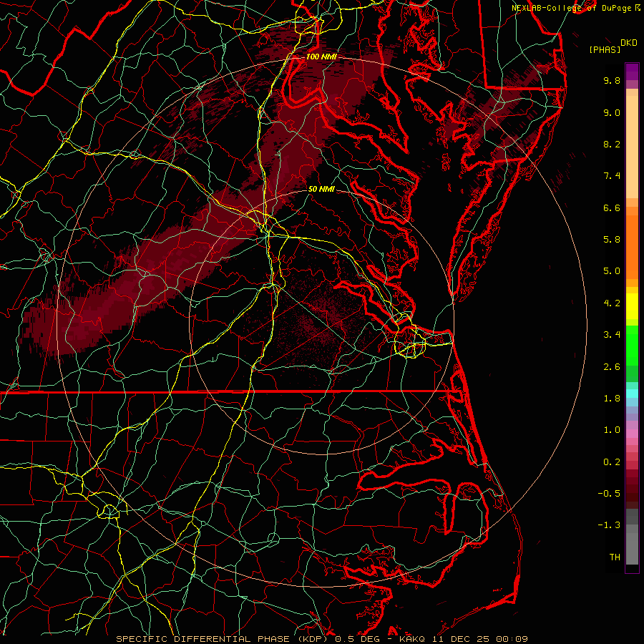
Task: Pick the yellow band of the color bar
Action: click(x=632, y=306)
